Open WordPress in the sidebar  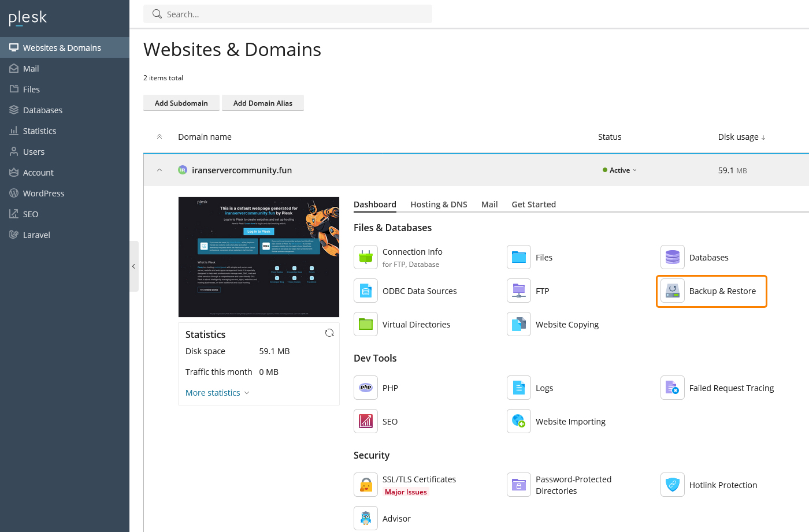coord(43,194)
